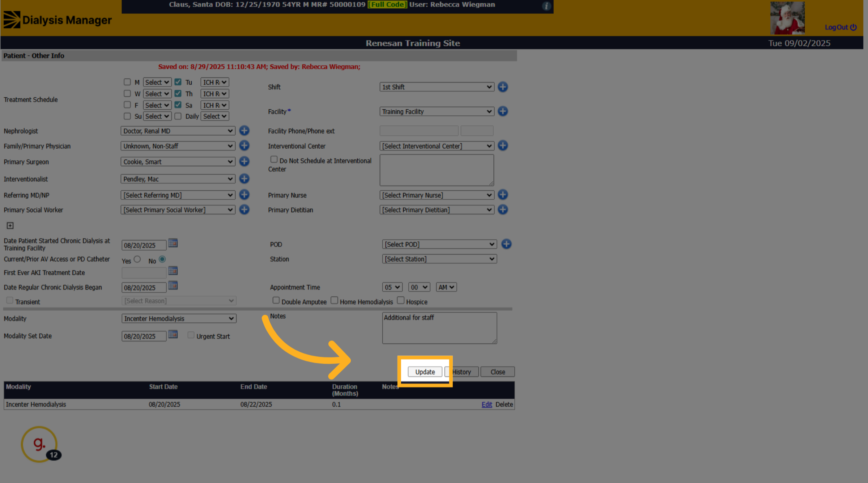Screen dimensions: 868x483
Task: Click the Log Out power icon
Action: pos(853,27)
